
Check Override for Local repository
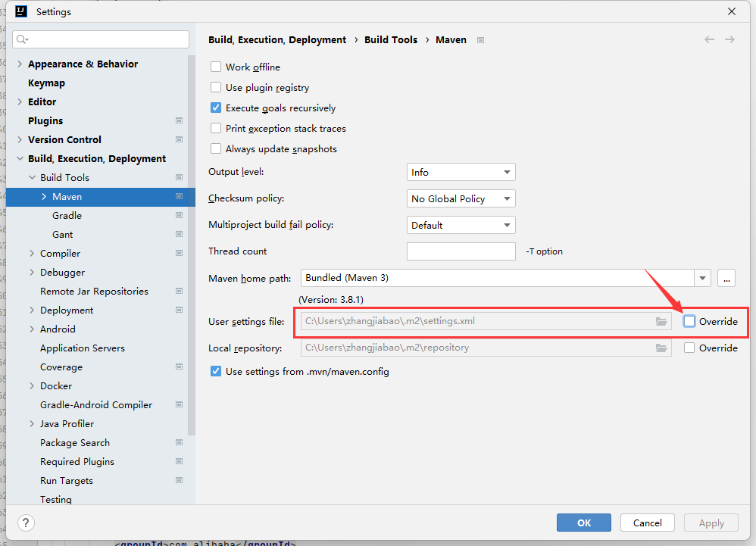(x=689, y=348)
